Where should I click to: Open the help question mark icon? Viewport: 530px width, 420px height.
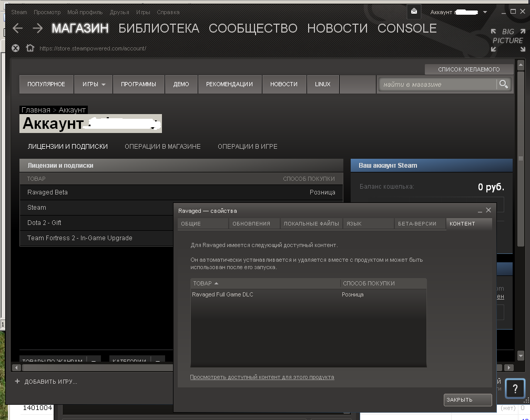tap(515, 388)
